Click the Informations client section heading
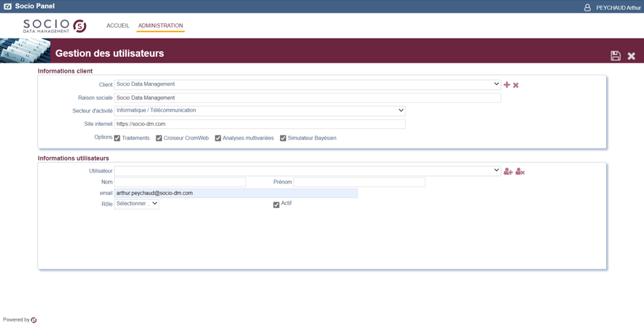644x324 pixels. point(65,71)
